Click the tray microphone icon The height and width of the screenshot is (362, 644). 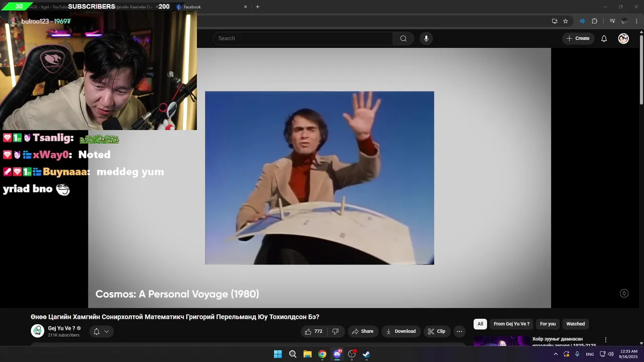pyautogui.click(x=577, y=354)
